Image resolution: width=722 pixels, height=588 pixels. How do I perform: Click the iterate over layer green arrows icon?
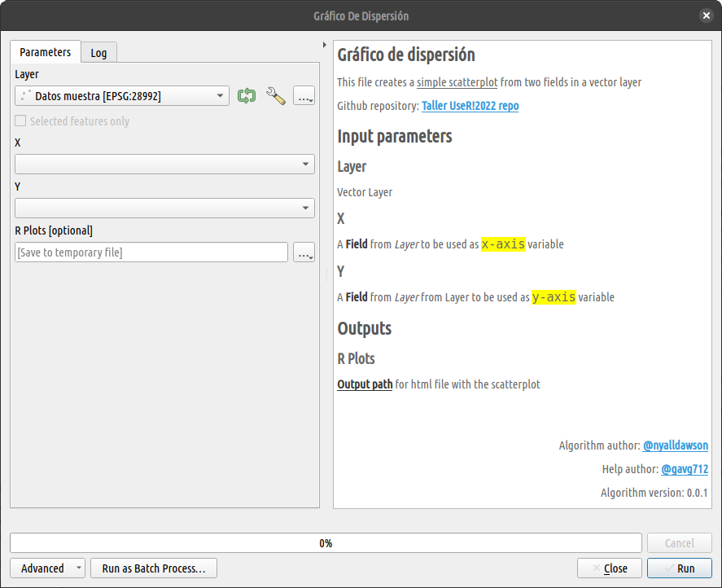(247, 96)
